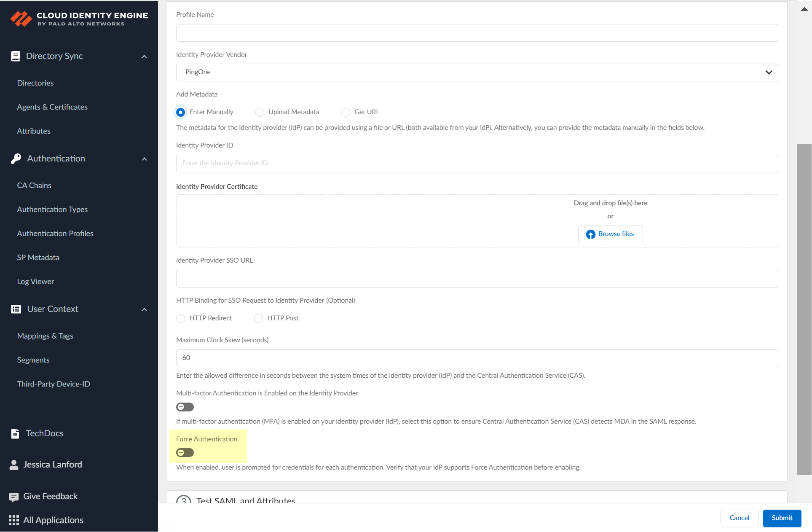
Task: Collapse the Directory Sync section chevron
Action: coord(144,56)
